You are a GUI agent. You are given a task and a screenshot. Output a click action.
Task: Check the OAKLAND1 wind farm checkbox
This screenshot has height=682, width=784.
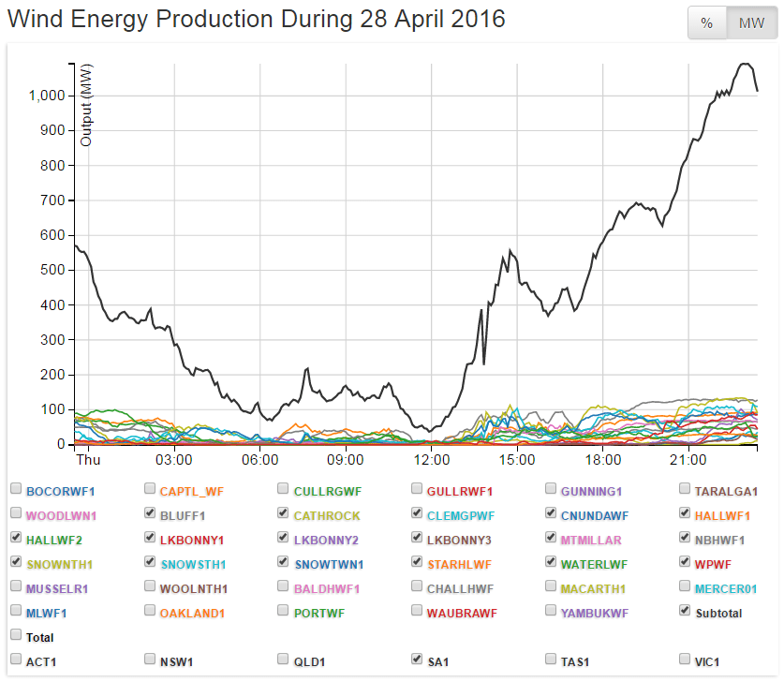[x=151, y=611]
